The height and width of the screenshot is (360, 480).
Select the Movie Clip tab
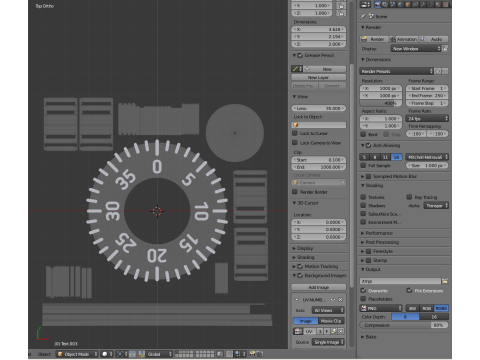[x=331, y=321]
